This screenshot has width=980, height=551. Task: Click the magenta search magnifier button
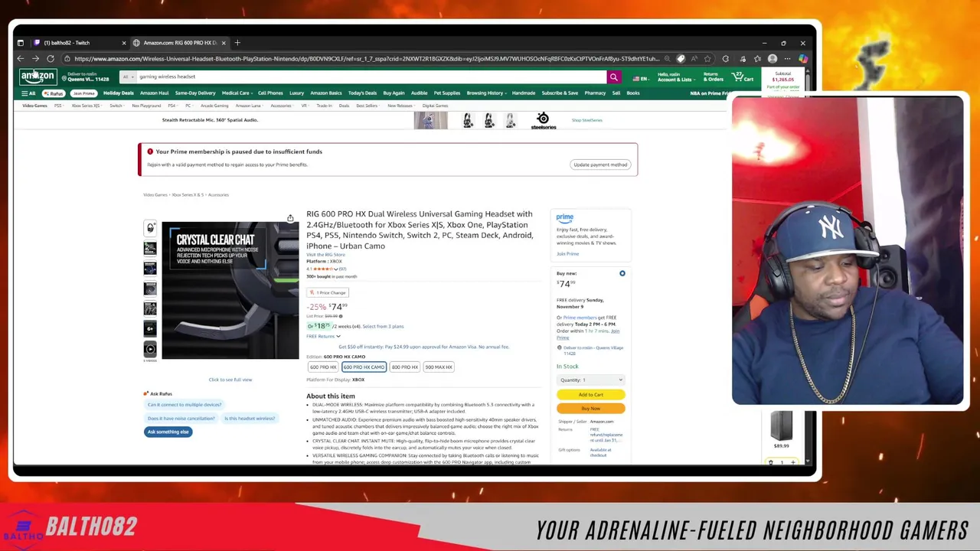613,77
